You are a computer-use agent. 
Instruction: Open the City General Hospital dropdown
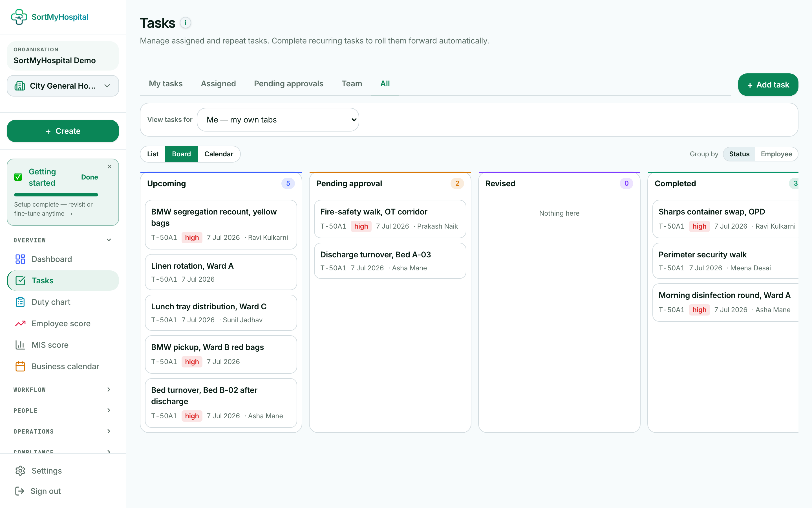tap(63, 86)
